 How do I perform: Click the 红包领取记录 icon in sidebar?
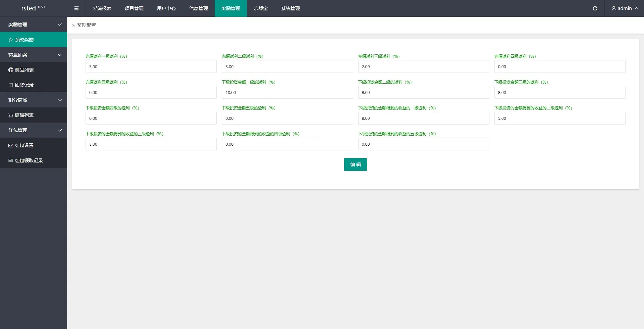pyautogui.click(x=11, y=160)
